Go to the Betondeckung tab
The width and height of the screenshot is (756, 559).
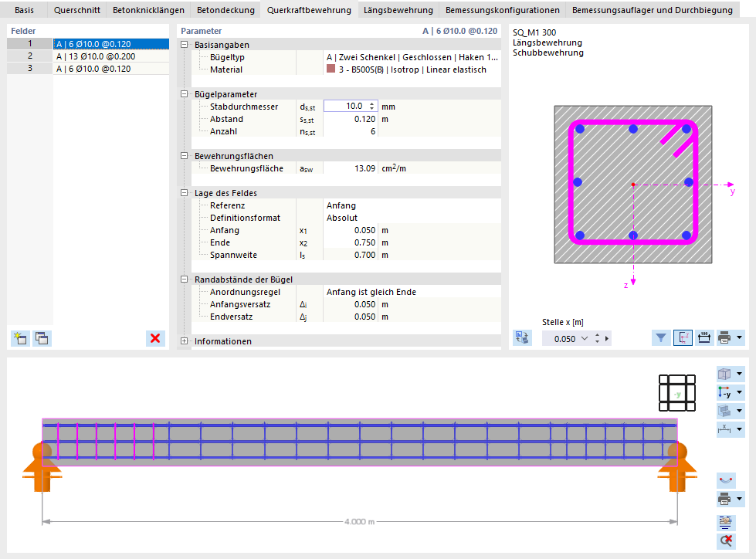(x=225, y=10)
